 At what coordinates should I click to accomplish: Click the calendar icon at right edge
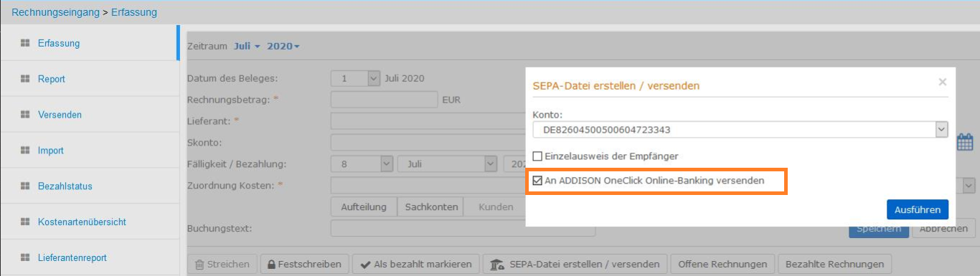click(965, 142)
